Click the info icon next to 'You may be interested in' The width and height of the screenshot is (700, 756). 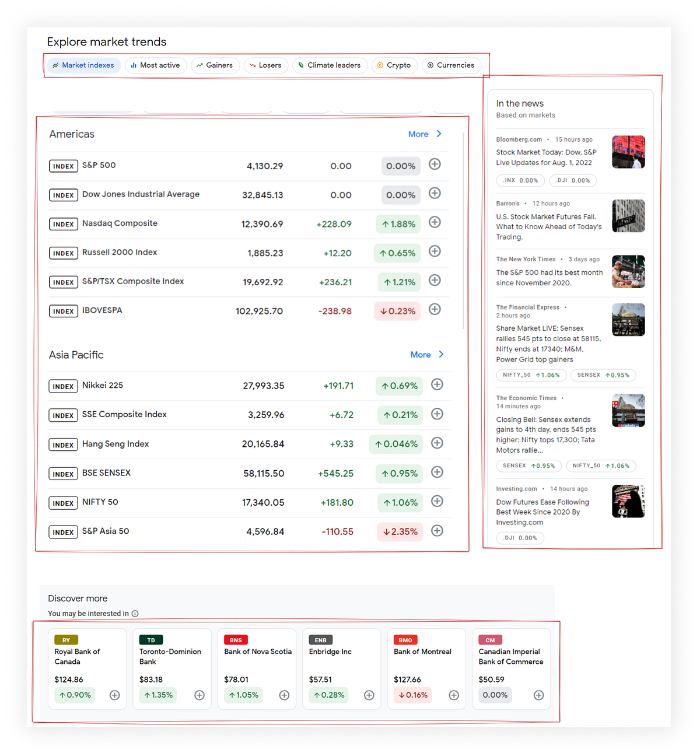pyautogui.click(x=135, y=613)
